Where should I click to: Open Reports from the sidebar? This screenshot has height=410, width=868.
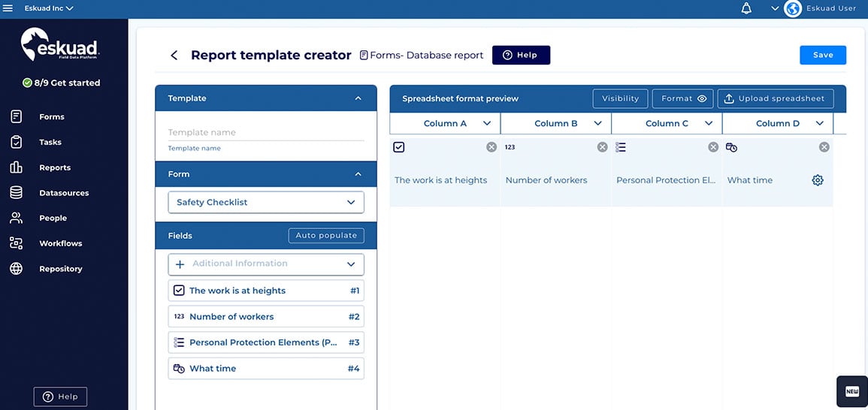click(x=55, y=167)
